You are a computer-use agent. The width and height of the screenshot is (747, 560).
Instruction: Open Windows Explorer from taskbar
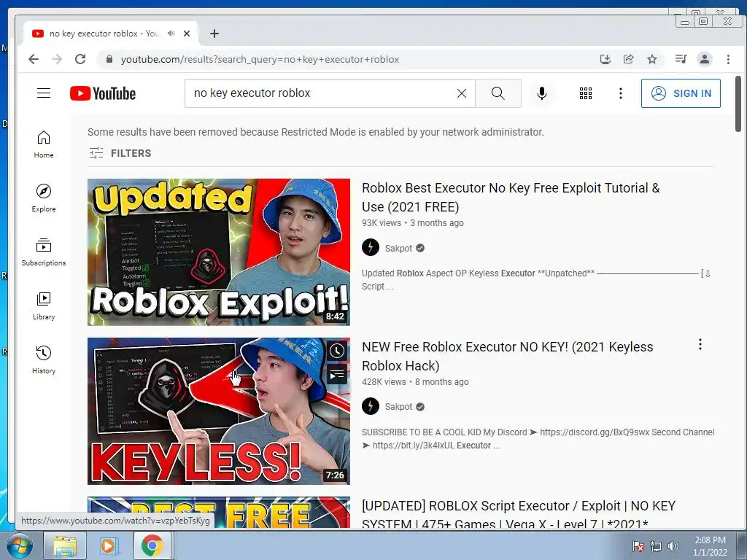click(x=65, y=546)
